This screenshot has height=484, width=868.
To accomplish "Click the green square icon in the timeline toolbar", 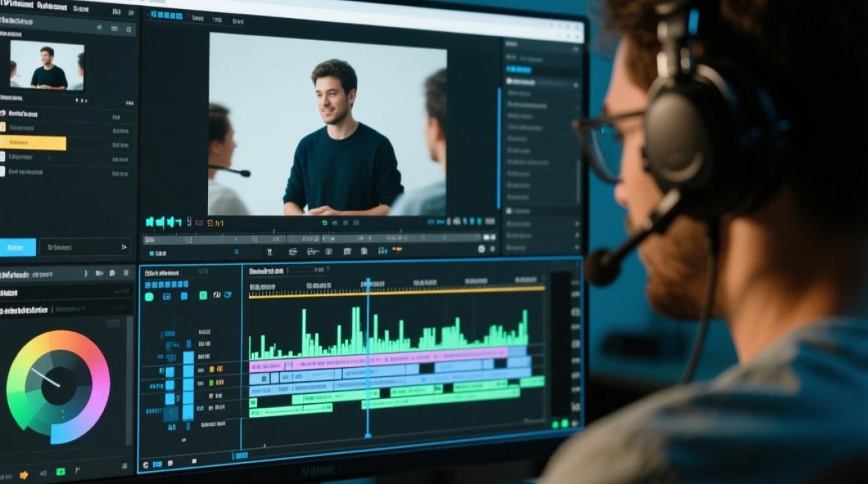I will click(x=203, y=296).
